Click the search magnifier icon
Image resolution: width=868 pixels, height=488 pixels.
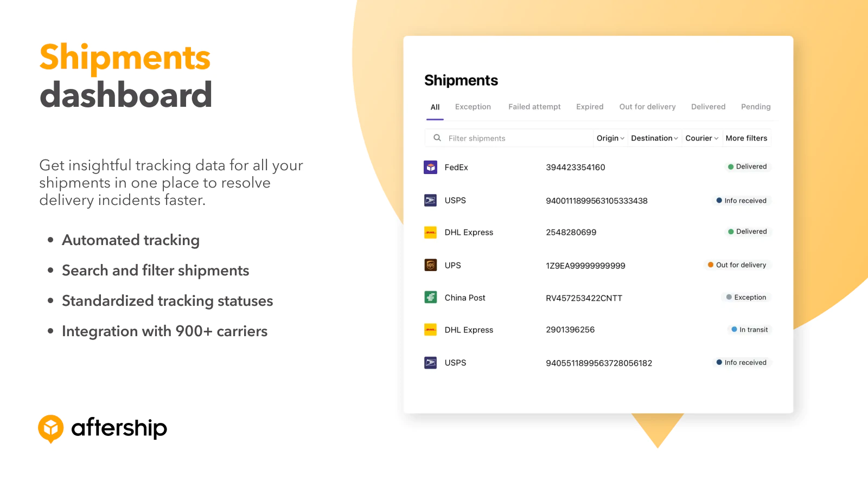[437, 138]
